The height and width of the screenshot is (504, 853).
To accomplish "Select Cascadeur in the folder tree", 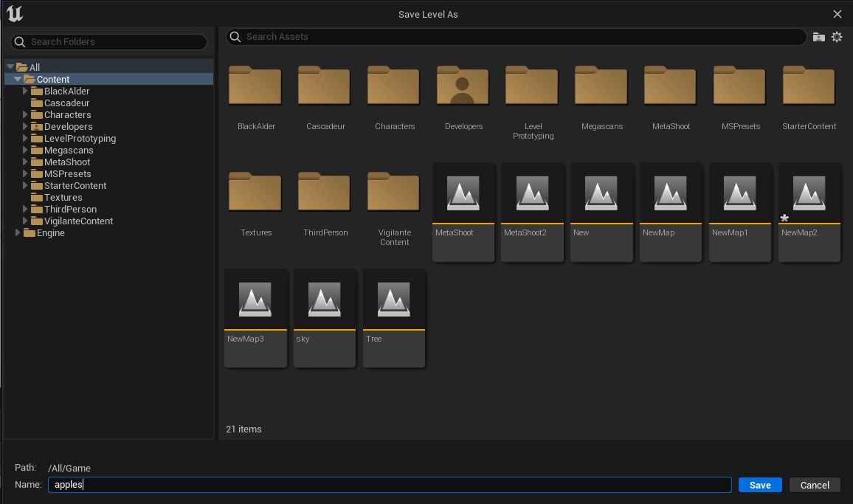I will coord(67,103).
